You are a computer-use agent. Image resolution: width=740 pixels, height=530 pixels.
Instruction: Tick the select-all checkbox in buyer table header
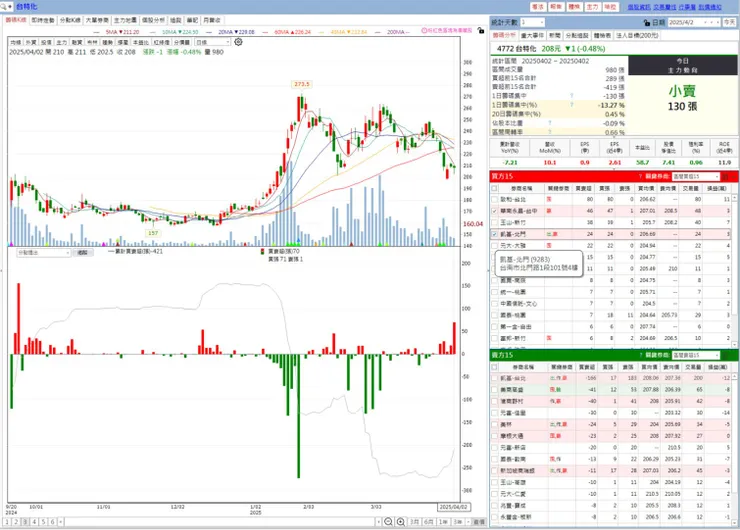point(494,188)
